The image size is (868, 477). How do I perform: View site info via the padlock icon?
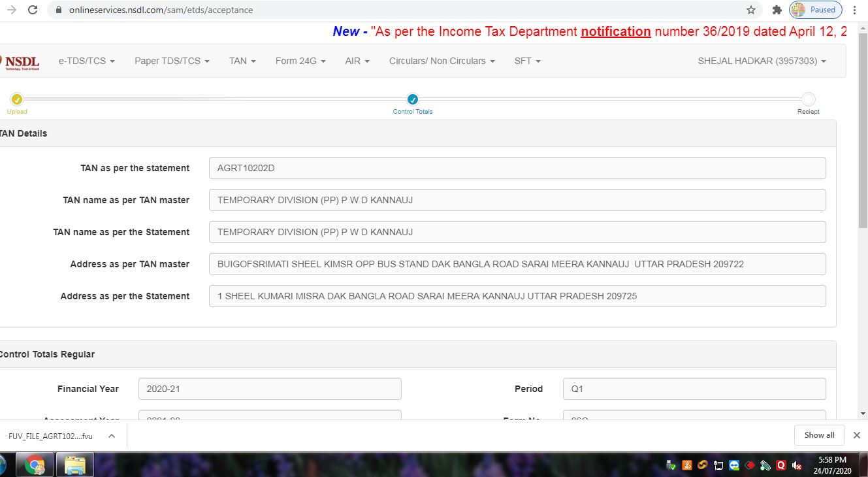pyautogui.click(x=59, y=10)
